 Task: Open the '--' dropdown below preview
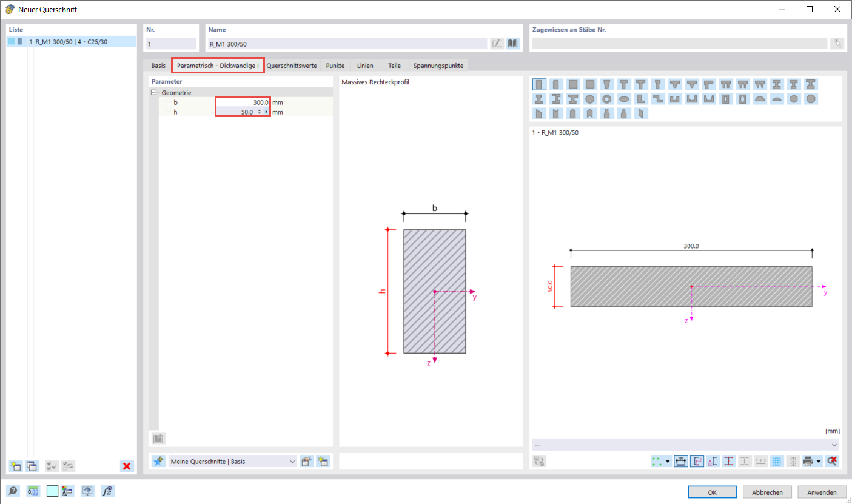click(686, 445)
